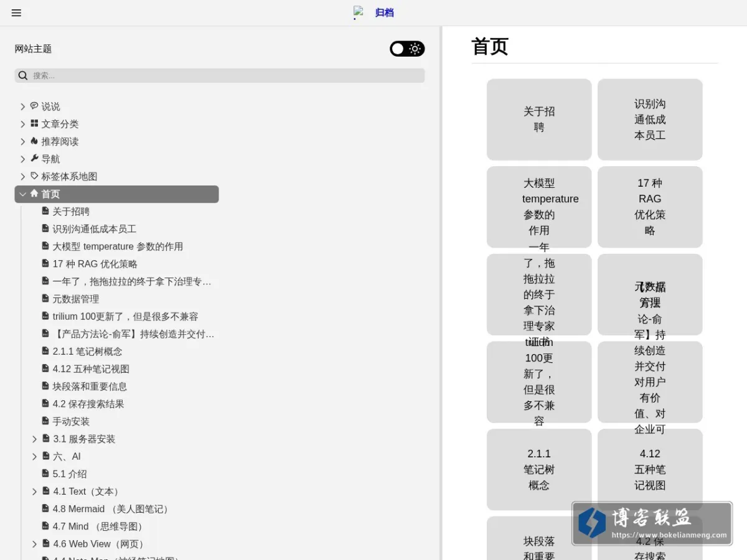Viewport: 747px width, 560px height.
Task: Click the note icon beside 3.1 服务器安装
Action: click(46, 438)
